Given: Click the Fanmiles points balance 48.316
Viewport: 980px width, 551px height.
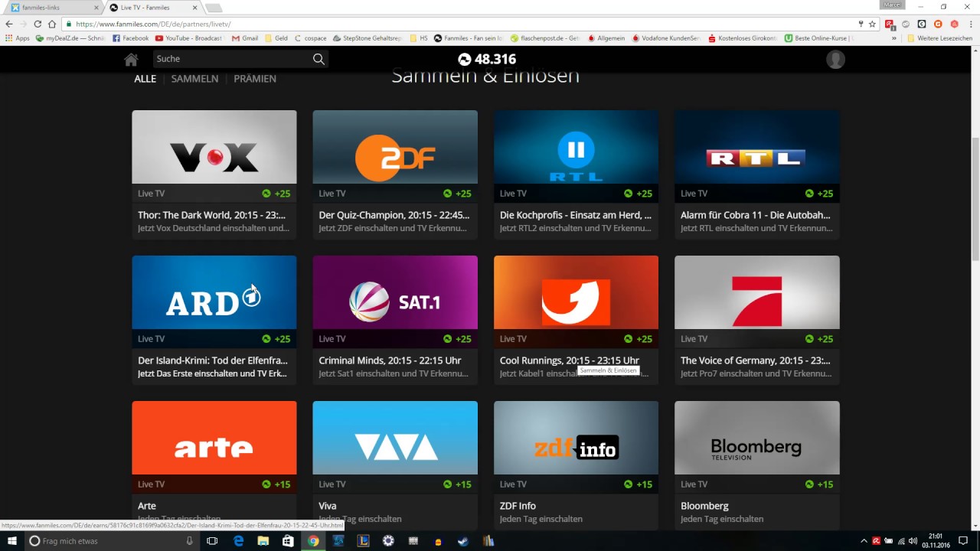Looking at the screenshot, I should (487, 59).
